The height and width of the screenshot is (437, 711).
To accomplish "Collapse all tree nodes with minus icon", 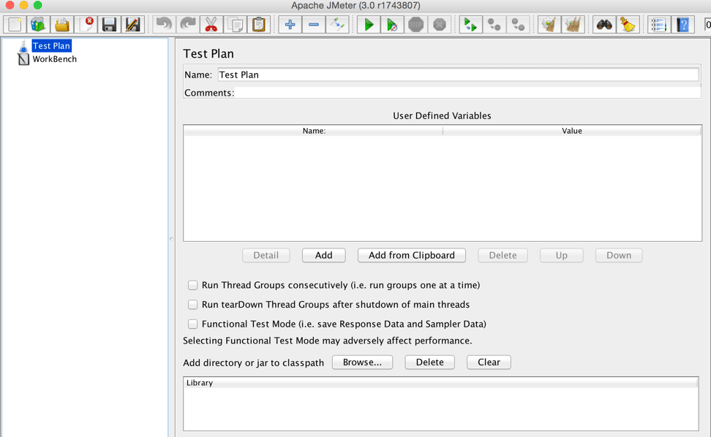I will [314, 24].
